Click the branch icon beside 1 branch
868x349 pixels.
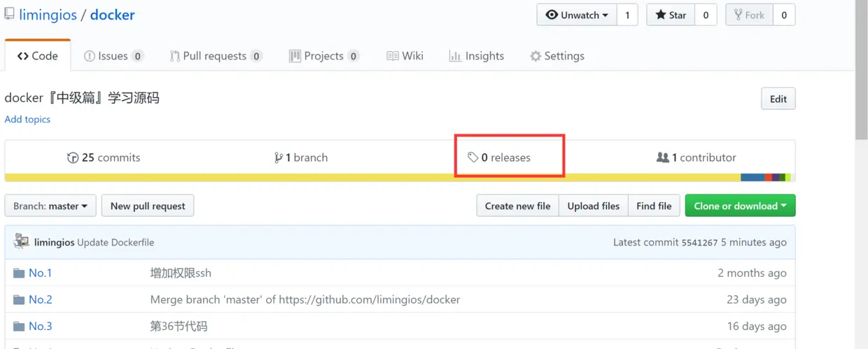click(279, 157)
